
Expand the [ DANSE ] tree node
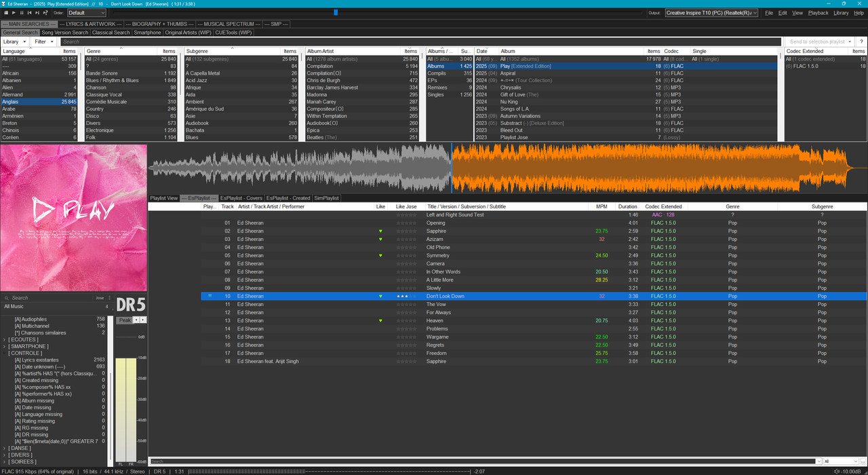[5, 448]
